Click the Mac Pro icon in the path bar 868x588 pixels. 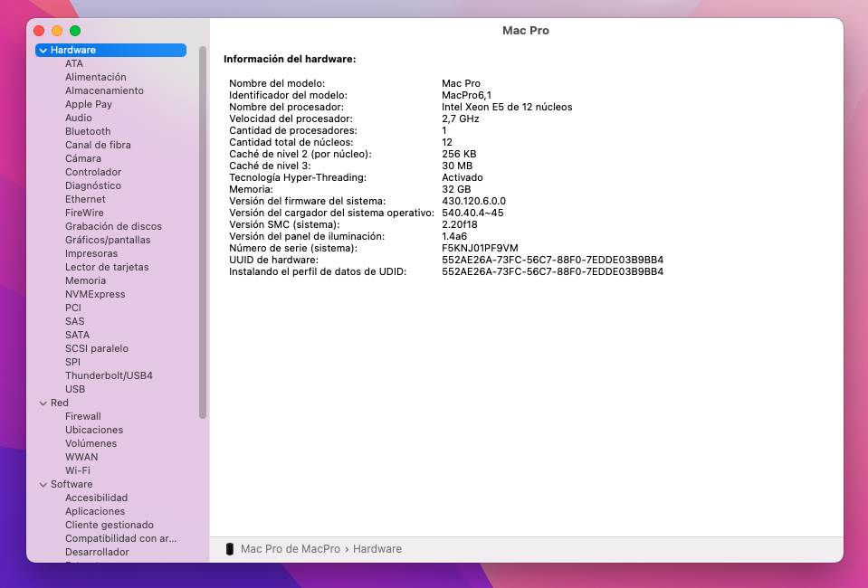[x=230, y=549]
